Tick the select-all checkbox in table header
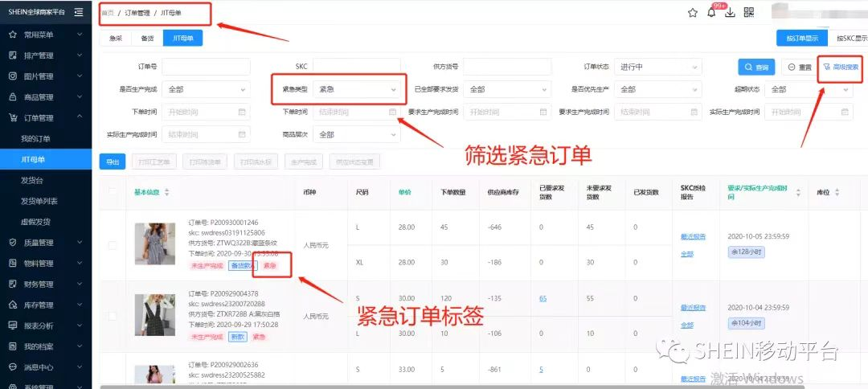The width and height of the screenshot is (868, 389). pyautogui.click(x=113, y=191)
